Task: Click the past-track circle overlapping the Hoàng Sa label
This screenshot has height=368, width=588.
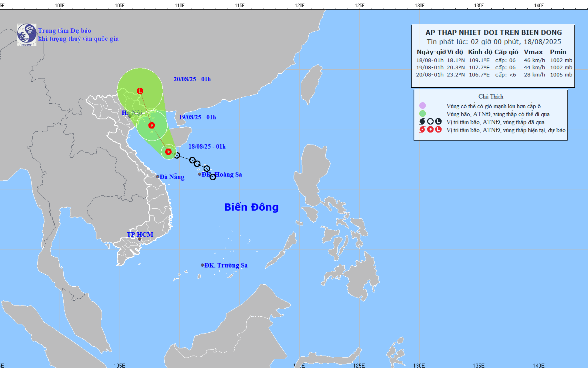Action: tap(213, 177)
